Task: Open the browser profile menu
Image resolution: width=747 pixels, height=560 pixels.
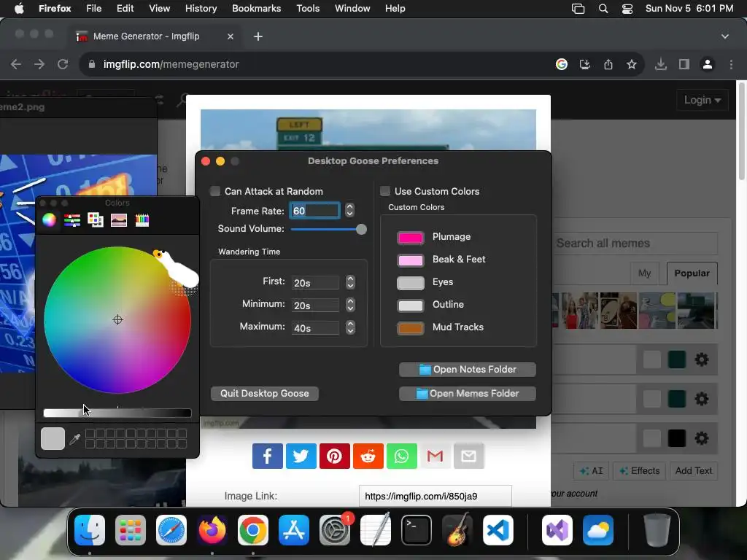Action: tap(708, 64)
